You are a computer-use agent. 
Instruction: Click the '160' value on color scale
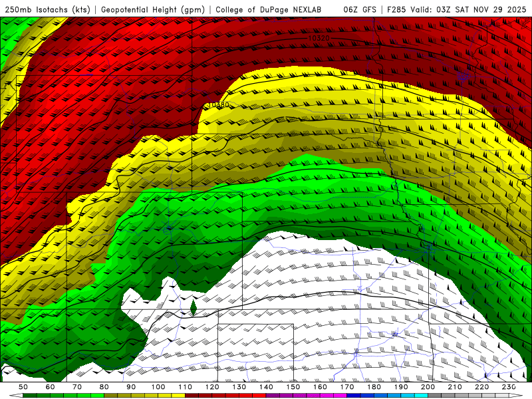point(320,387)
